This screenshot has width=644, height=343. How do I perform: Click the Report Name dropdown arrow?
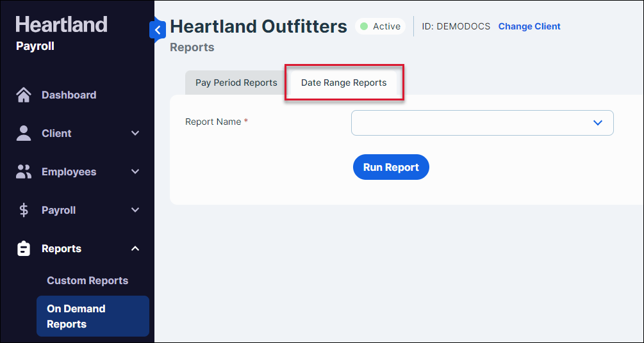(x=598, y=123)
